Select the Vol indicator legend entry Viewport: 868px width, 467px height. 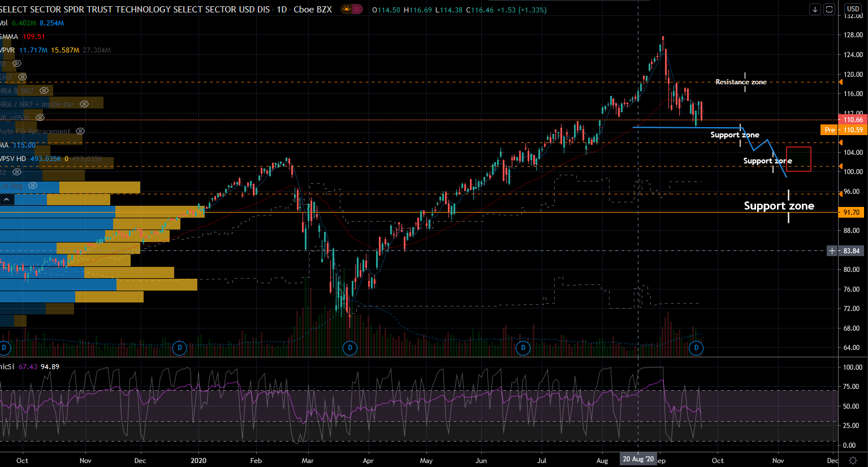pyautogui.click(x=3, y=23)
